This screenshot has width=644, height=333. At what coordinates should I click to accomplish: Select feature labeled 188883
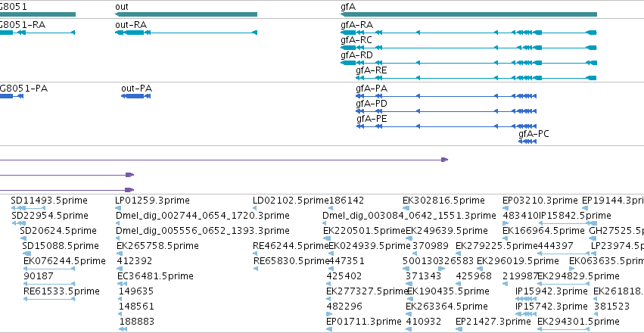coord(137,322)
